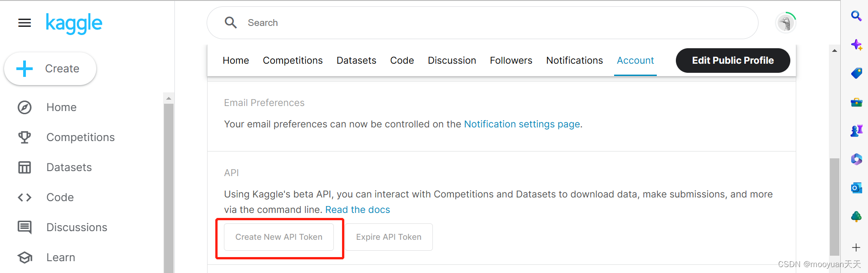Click into the Search field
The height and width of the screenshot is (273, 868).
[x=482, y=23]
